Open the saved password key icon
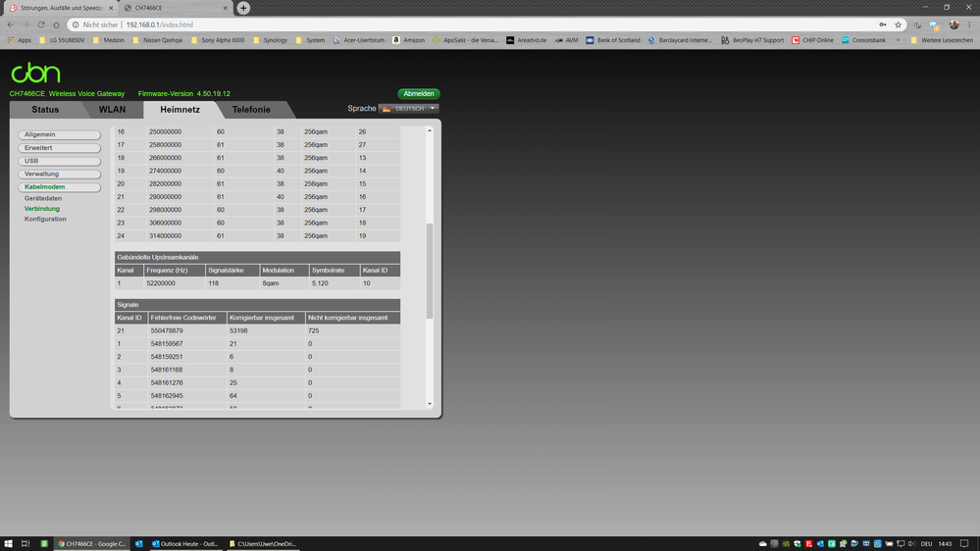980x551 pixels. pos(883,25)
